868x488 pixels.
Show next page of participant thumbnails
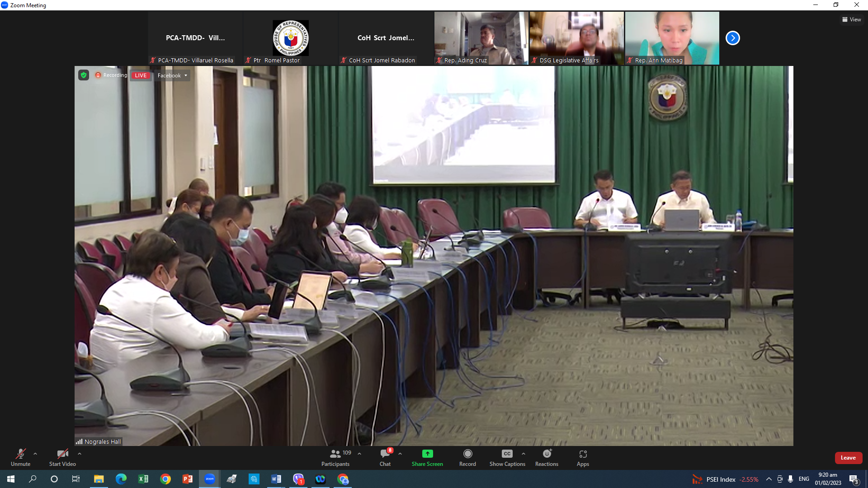[x=732, y=38]
